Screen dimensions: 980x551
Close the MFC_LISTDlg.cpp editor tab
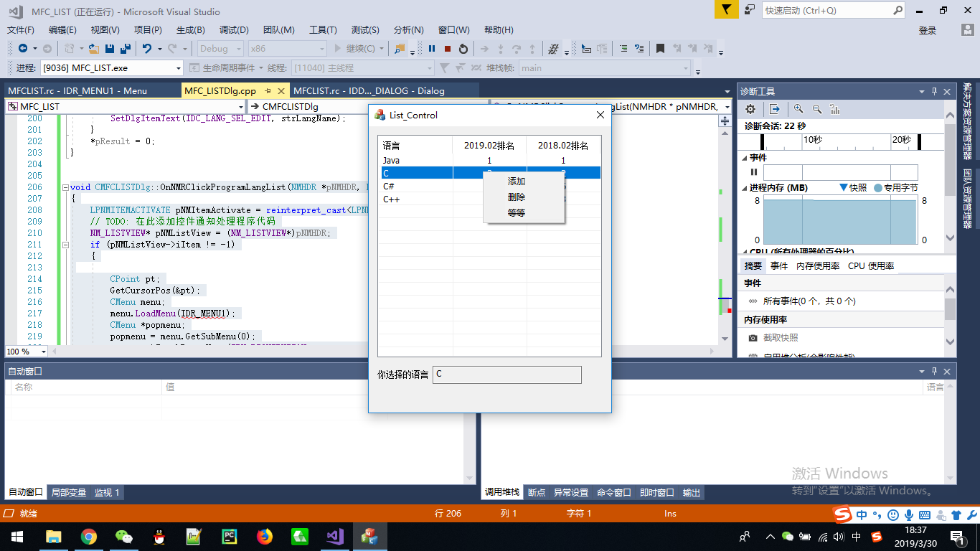point(281,91)
